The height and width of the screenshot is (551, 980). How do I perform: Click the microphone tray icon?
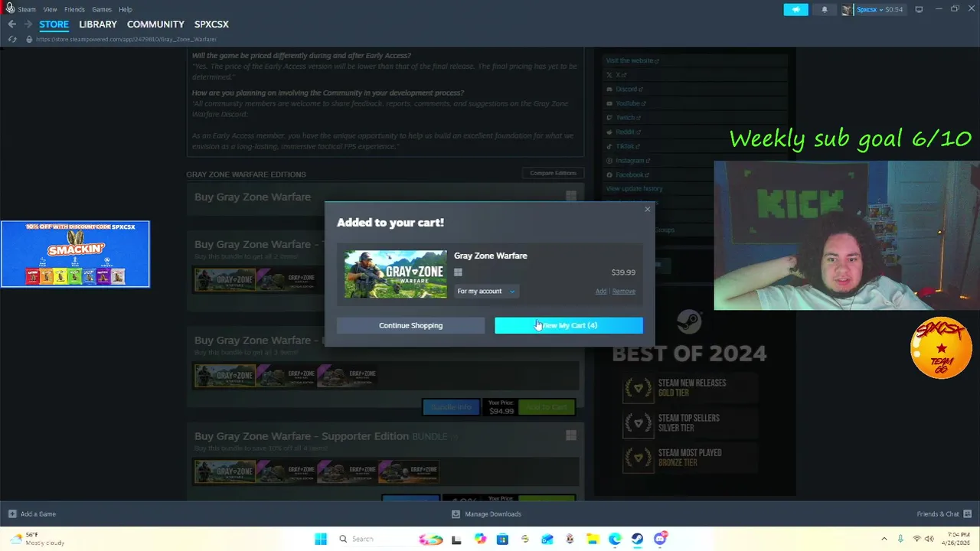[900, 539]
